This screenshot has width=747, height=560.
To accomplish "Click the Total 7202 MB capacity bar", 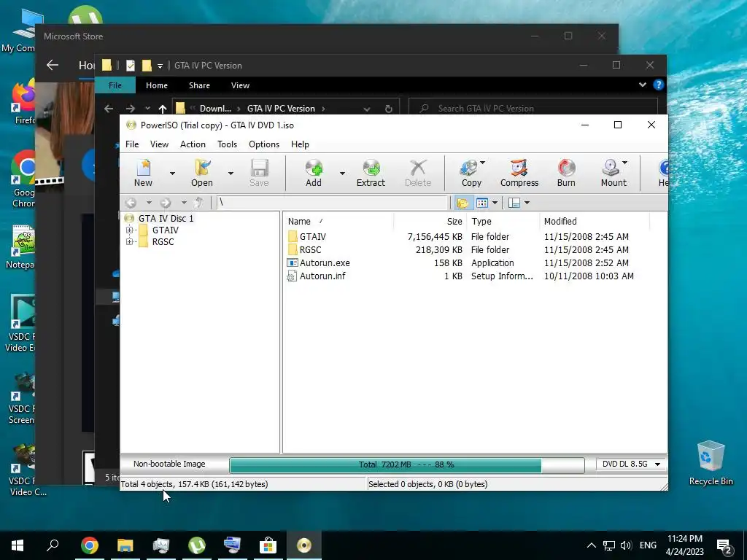I will pos(407,464).
